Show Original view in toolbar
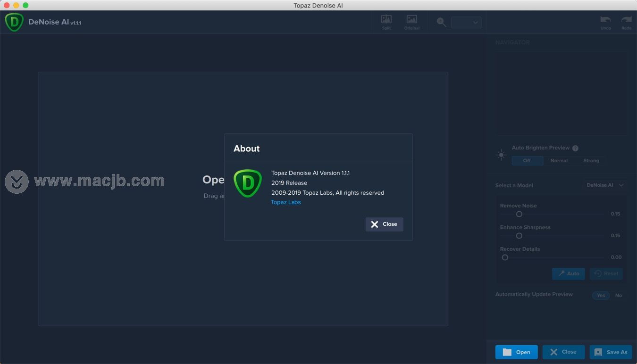Image resolution: width=637 pixels, height=364 pixels. point(412,22)
